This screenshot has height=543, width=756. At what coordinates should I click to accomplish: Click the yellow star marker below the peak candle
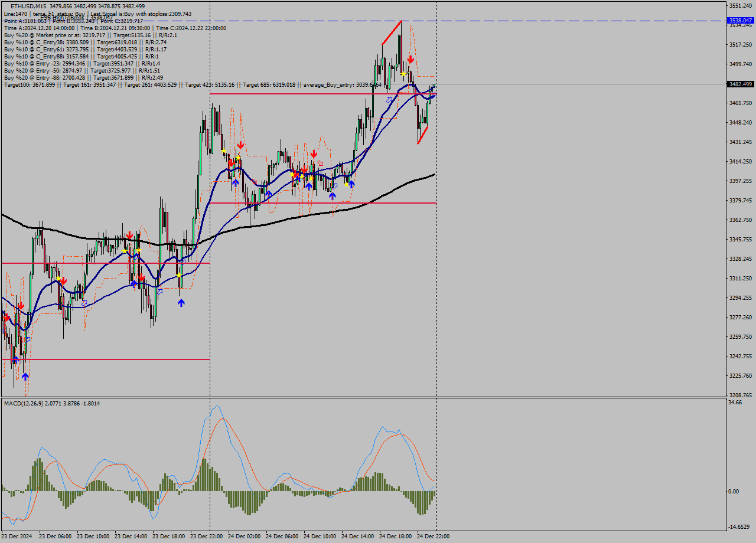(x=403, y=74)
